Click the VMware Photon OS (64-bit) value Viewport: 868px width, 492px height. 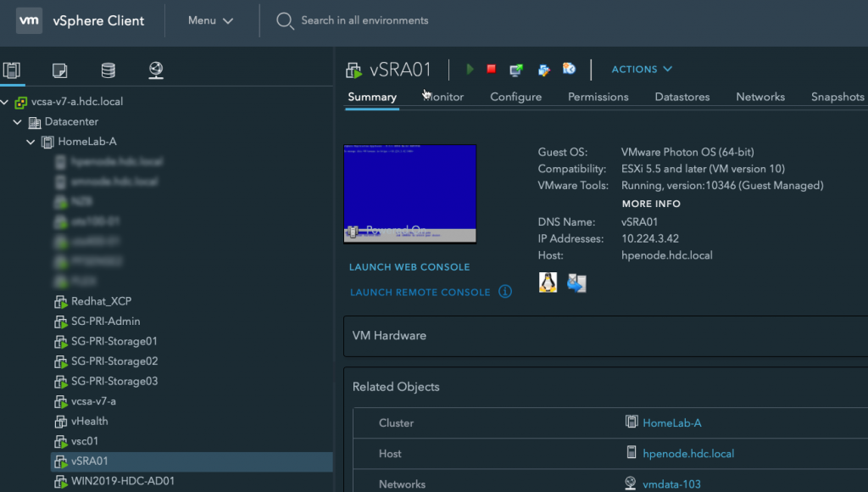coord(687,153)
